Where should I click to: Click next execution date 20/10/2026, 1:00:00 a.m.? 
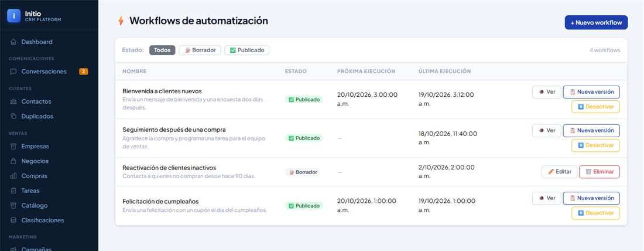(366, 205)
